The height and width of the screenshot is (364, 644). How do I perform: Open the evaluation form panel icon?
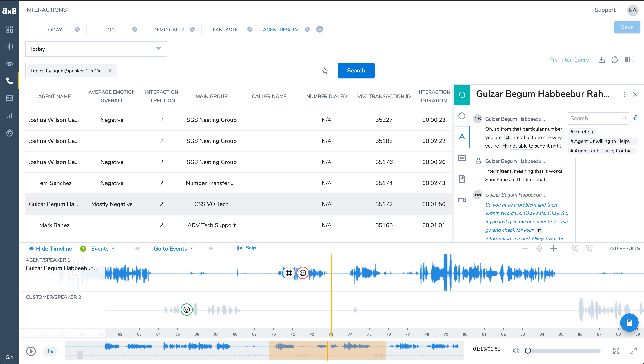point(462,158)
